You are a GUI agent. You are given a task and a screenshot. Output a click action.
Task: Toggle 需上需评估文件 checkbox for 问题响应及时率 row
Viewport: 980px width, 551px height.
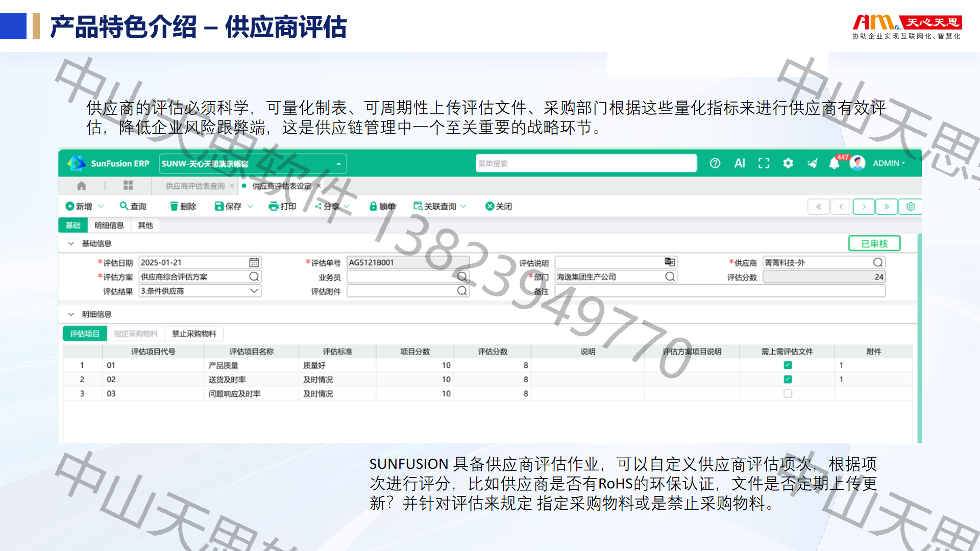click(x=788, y=393)
